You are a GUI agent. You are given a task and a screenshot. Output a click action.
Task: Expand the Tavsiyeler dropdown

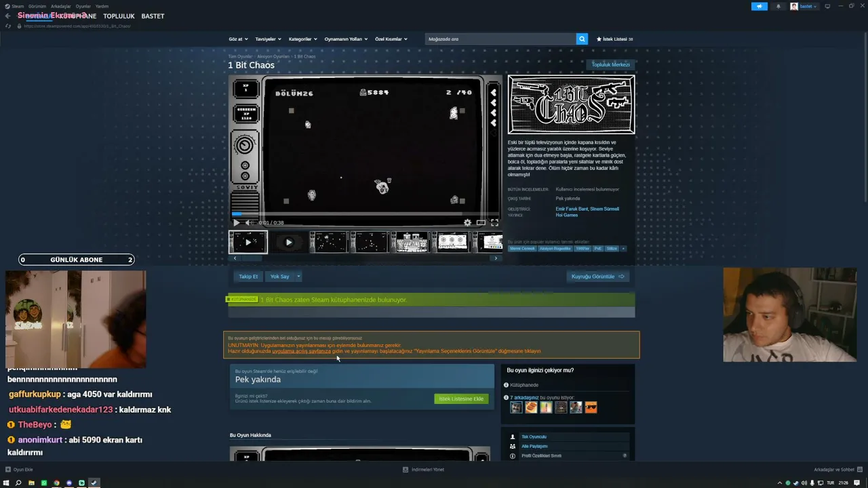(268, 39)
